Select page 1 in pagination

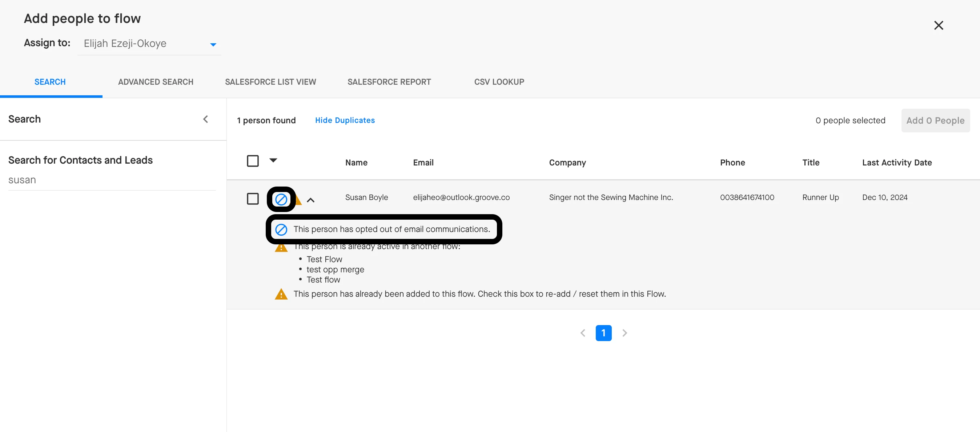[x=603, y=333]
